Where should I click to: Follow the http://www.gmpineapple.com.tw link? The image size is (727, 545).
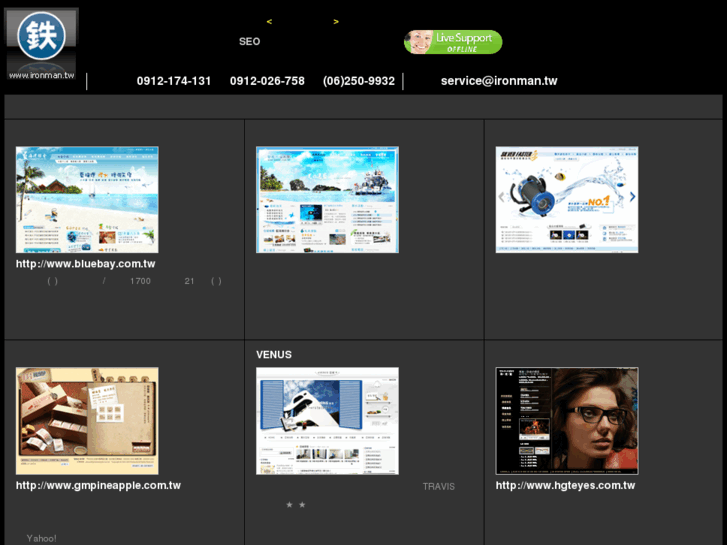tap(98, 486)
